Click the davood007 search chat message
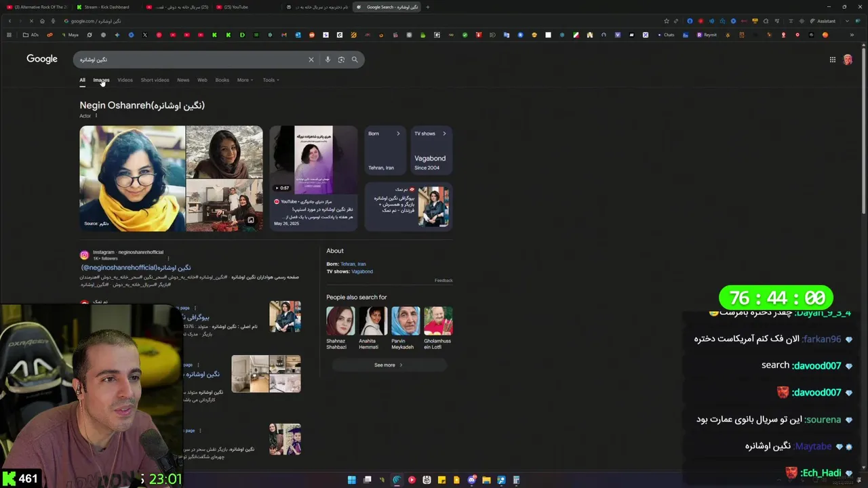 coord(801,365)
